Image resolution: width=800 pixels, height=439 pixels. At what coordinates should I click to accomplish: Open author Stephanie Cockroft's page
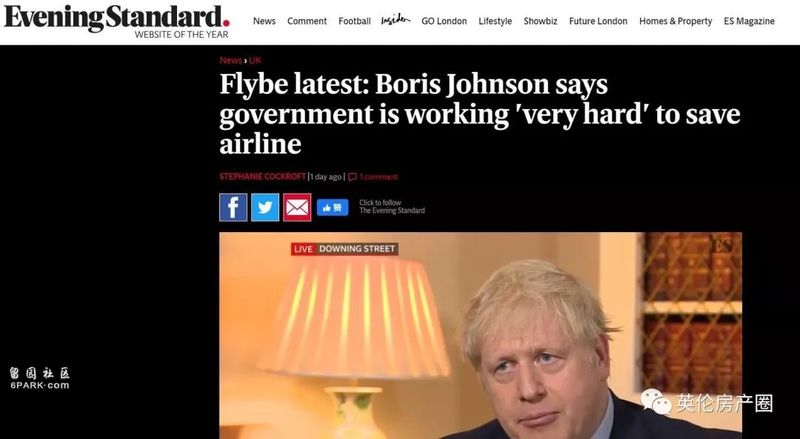(263, 177)
